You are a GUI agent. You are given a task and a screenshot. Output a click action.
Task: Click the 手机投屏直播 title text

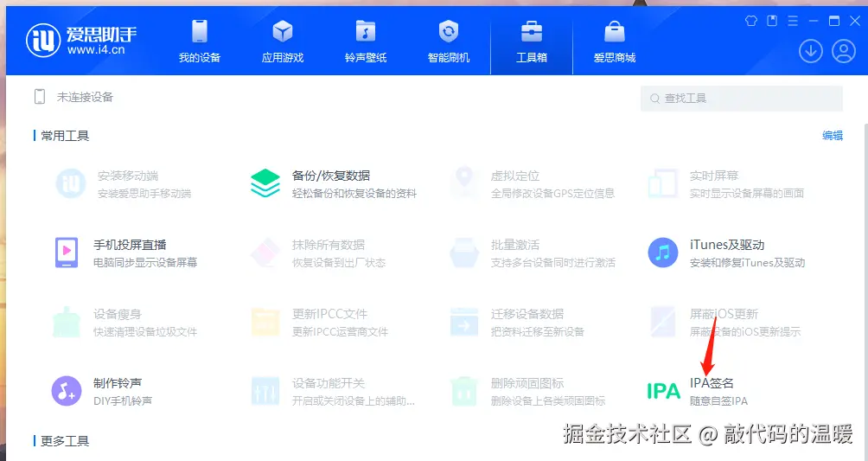click(130, 245)
